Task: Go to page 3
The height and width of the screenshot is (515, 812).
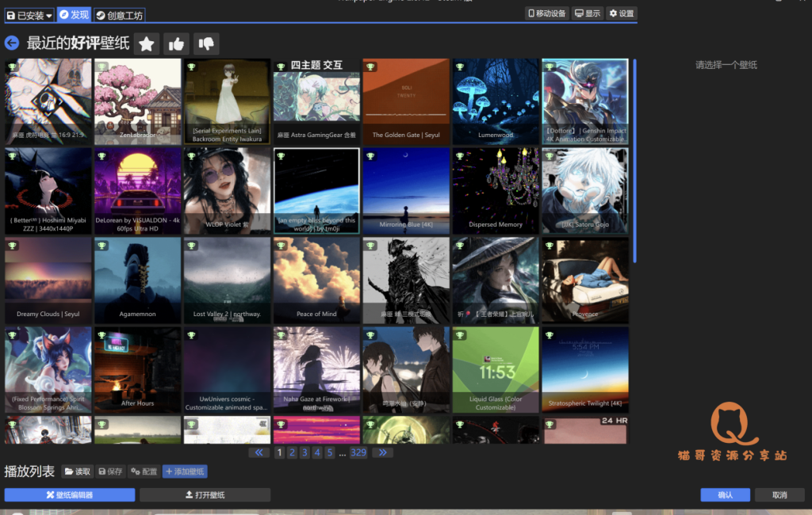Action: [304, 453]
